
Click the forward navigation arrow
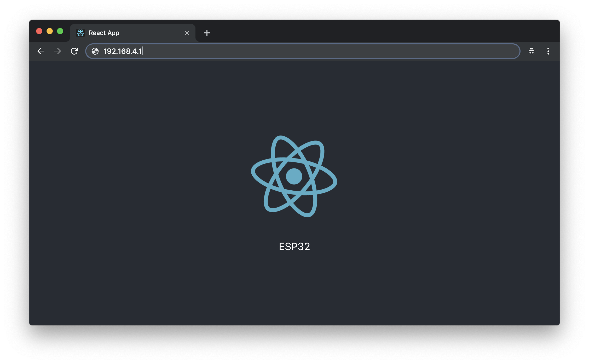pyautogui.click(x=57, y=51)
